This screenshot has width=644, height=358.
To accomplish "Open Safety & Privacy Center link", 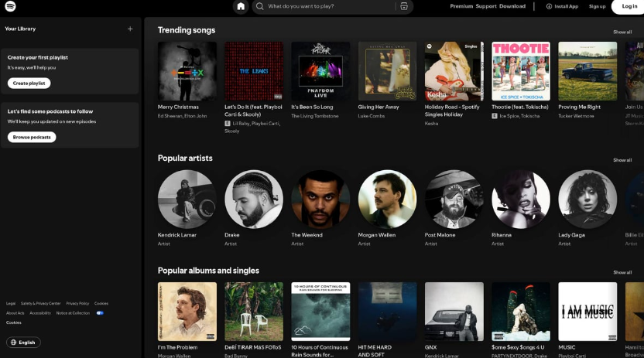I will 41,303.
